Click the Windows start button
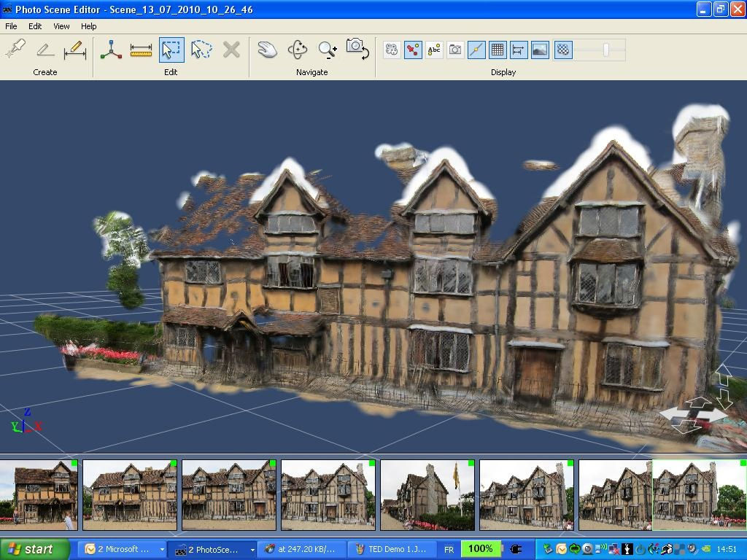 (31, 549)
